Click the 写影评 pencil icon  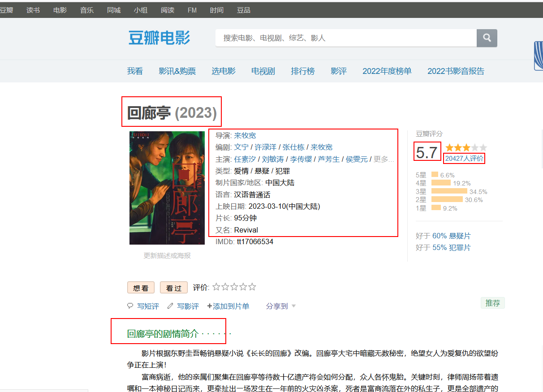coord(170,306)
